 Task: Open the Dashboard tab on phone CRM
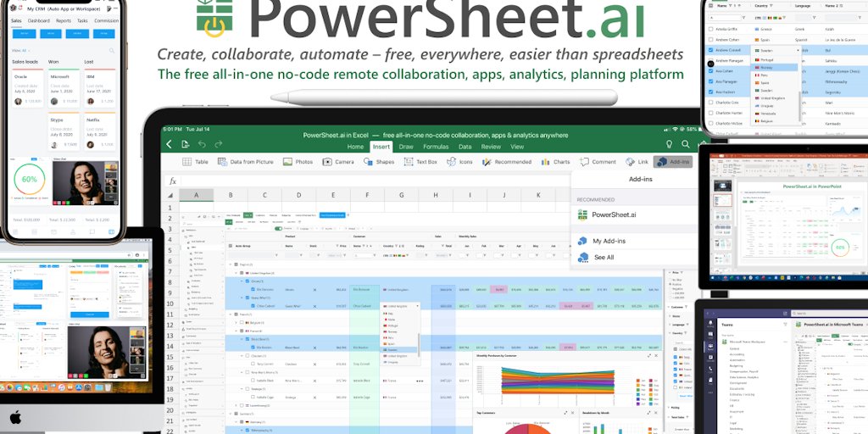[x=39, y=20]
